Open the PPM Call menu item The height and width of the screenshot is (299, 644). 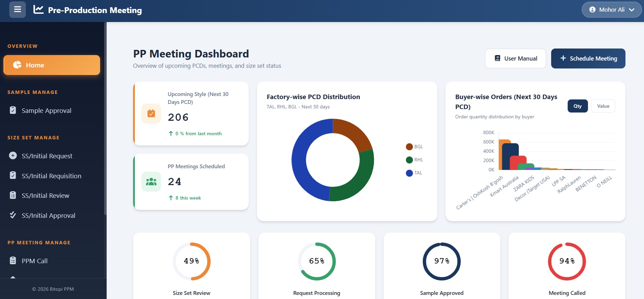point(52,261)
